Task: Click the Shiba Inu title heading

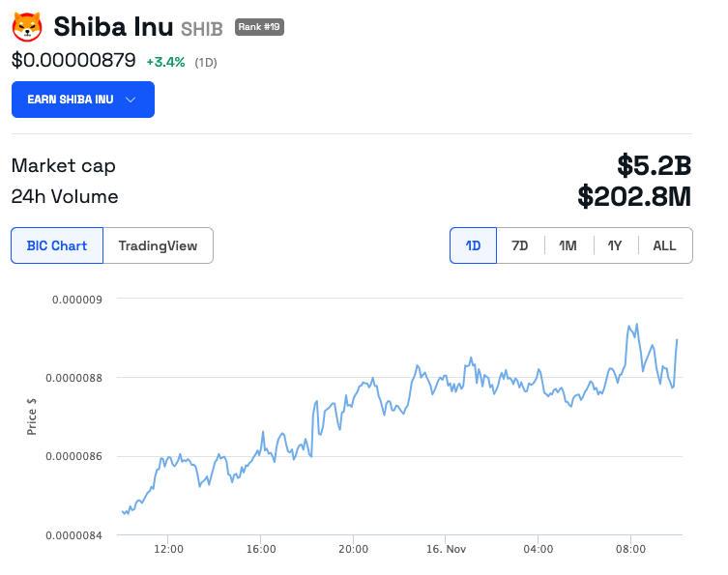Action: click(113, 26)
